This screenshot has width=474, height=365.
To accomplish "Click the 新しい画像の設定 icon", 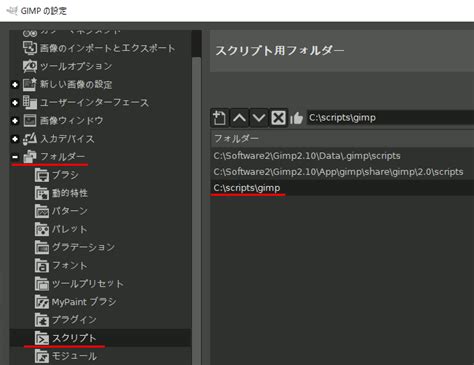I will pyautogui.click(x=30, y=84).
